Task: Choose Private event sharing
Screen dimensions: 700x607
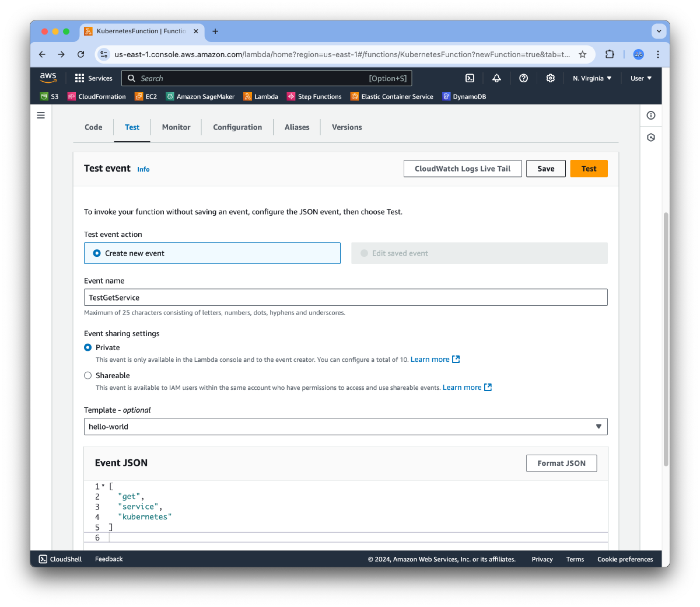Action: pos(88,347)
